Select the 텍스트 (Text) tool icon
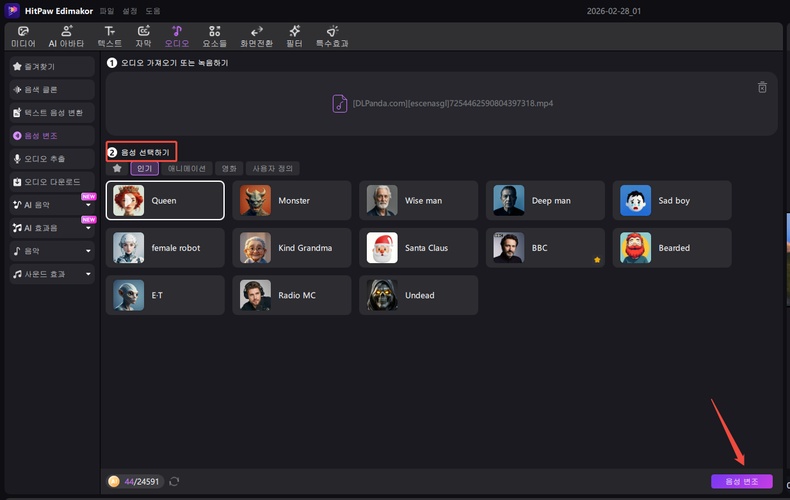 pos(110,37)
